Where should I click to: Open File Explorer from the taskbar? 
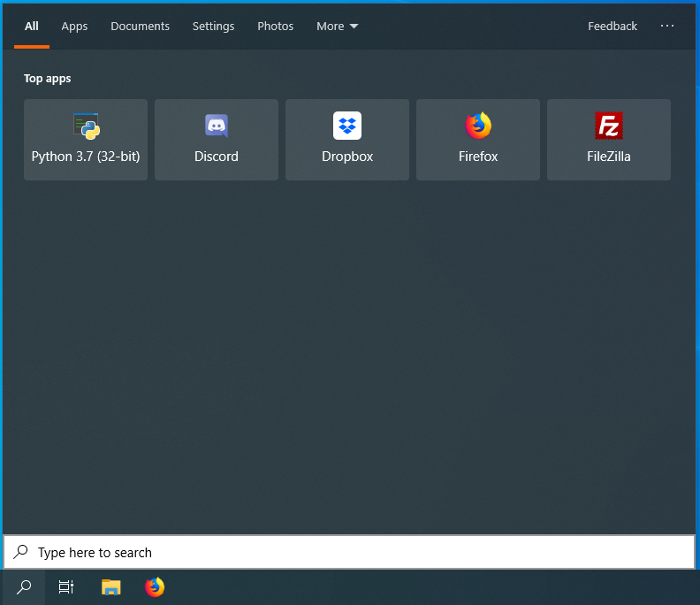click(111, 587)
